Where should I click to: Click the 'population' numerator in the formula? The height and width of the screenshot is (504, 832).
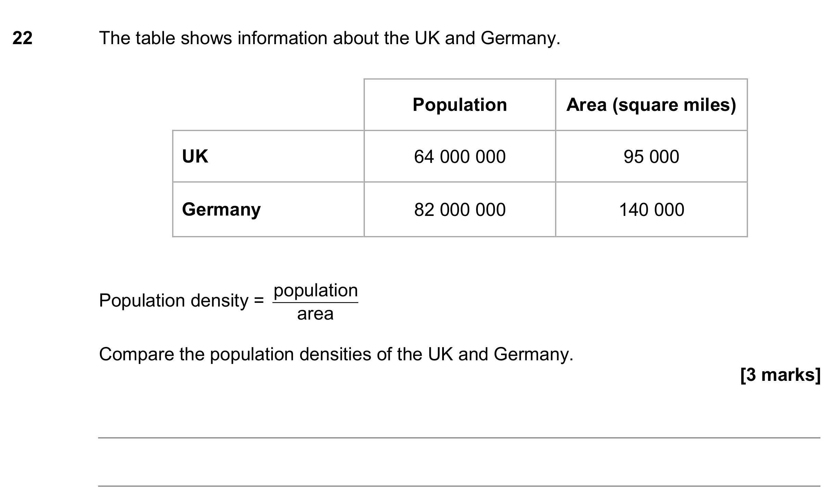[316, 290]
